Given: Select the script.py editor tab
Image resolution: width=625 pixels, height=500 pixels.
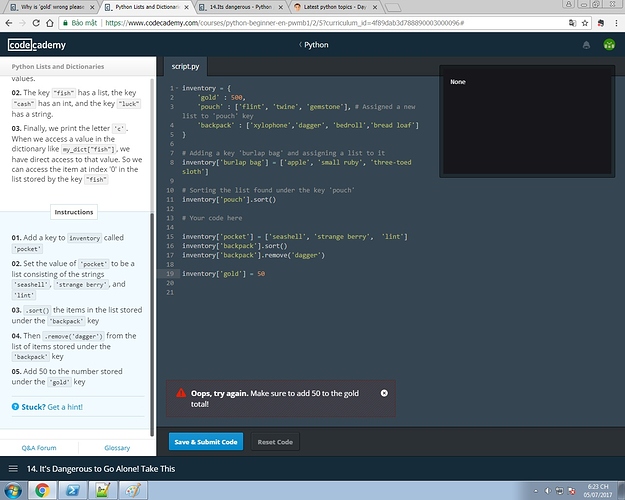Looking at the screenshot, I should click(187, 66).
